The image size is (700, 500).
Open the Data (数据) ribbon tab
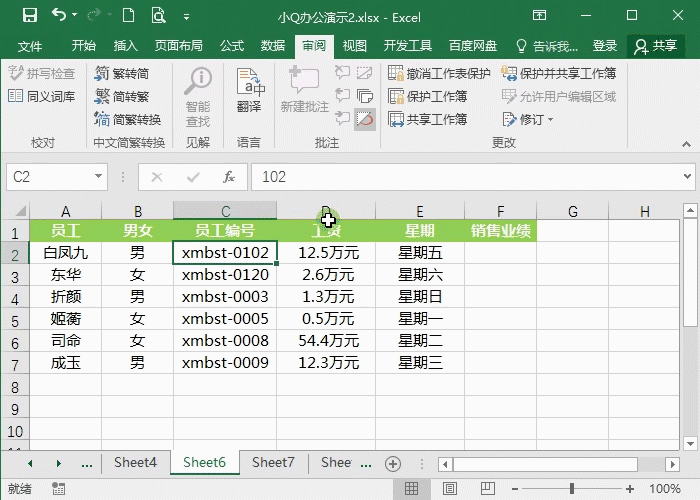pos(272,46)
